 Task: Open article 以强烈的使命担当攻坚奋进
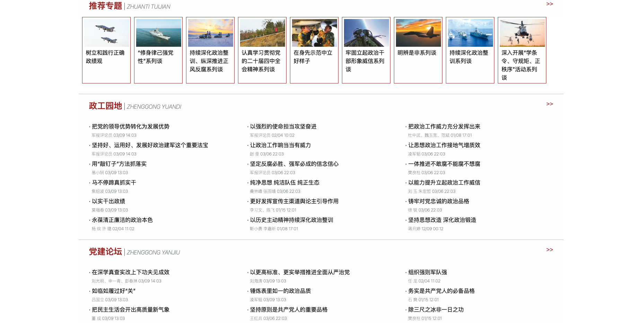point(283,127)
